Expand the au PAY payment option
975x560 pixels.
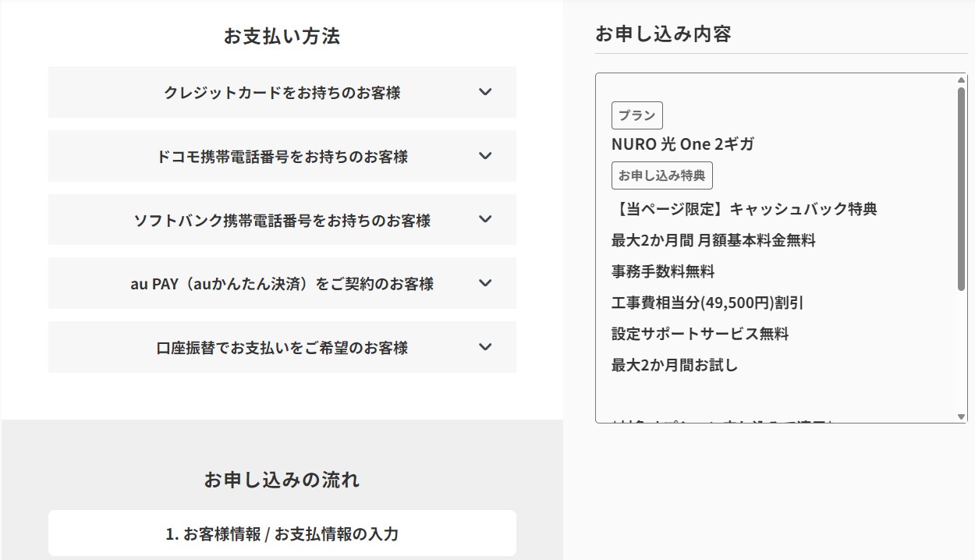click(x=282, y=283)
